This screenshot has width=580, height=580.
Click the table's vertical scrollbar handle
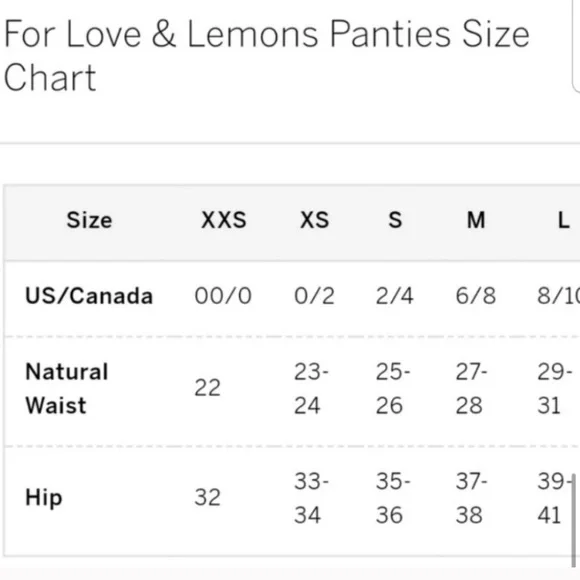pyautogui.click(x=574, y=520)
